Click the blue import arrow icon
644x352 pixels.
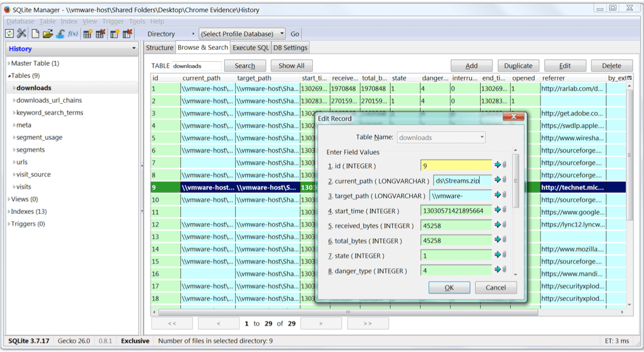[x=60, y=33]
